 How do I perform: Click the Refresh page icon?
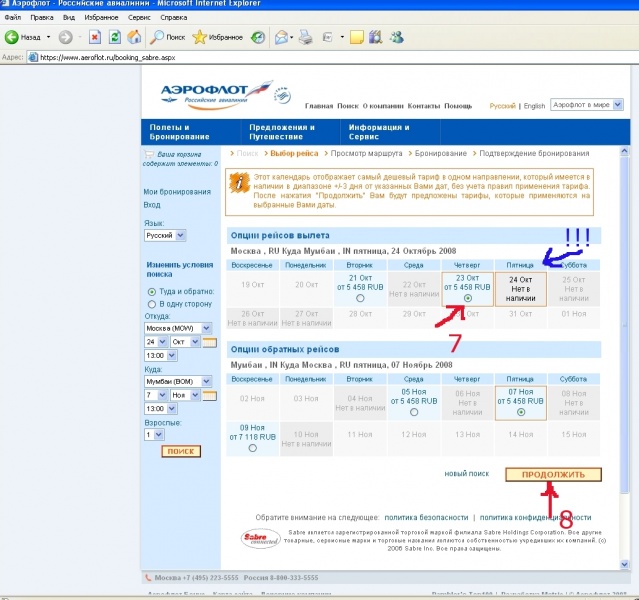(114, 37)
